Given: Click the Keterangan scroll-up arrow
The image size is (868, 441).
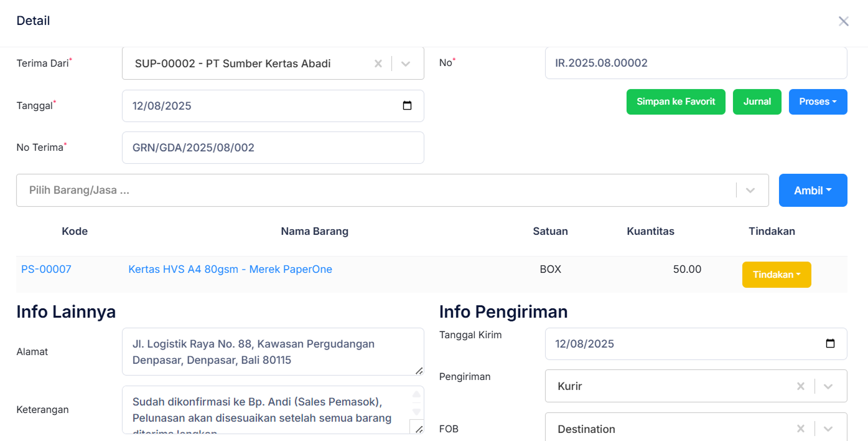Looking at the screenshot, I should click(416, 393).
